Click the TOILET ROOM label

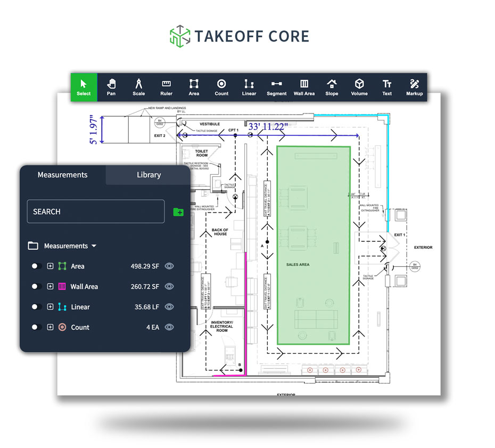[201, 153]
